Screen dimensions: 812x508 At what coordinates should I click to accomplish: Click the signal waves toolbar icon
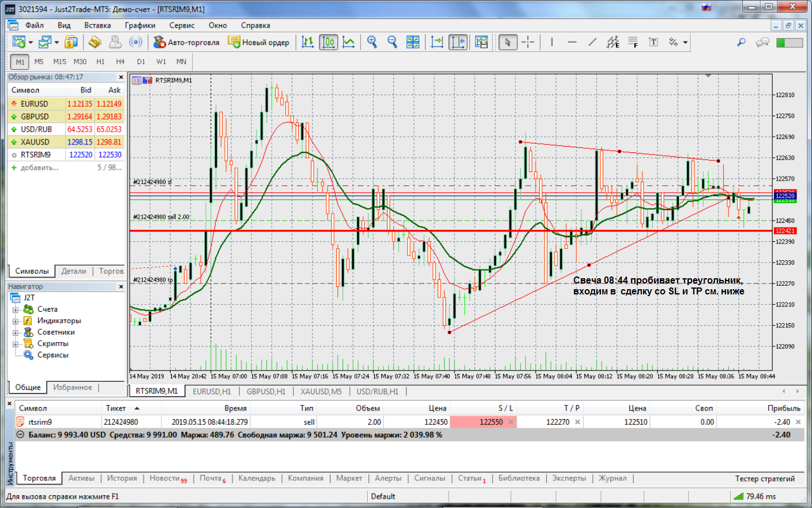coord(136,42)
